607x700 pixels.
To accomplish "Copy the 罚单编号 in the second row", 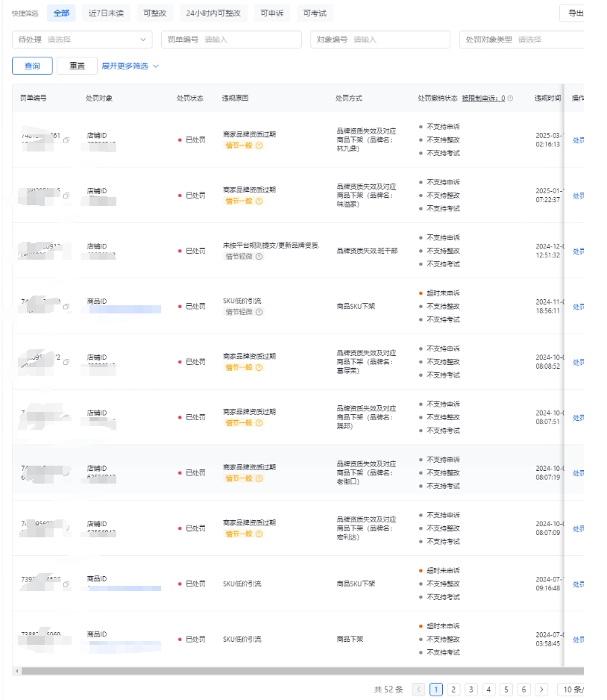I will pyautogui.click(x=66, y=196).
